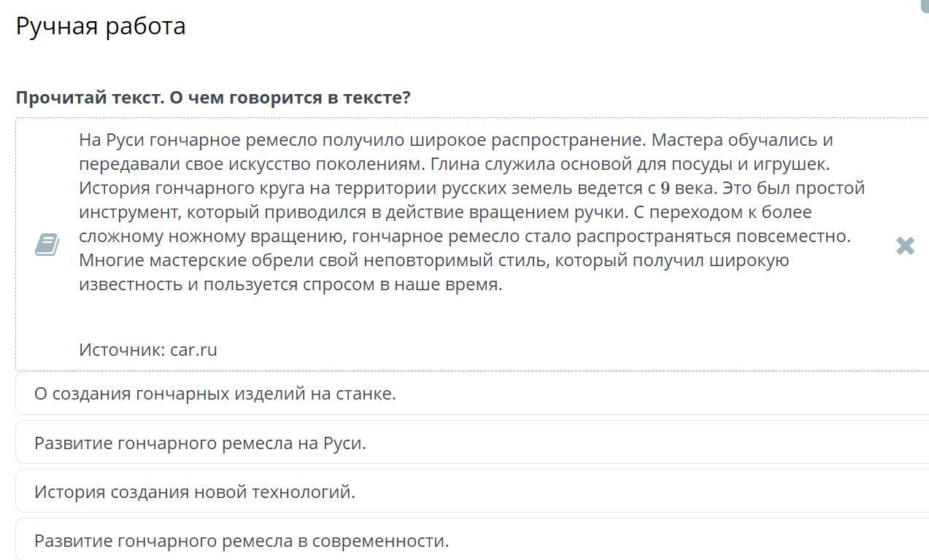Click the scrollbar handle at top right corner
The width and height of the screenshot is (929, 560).
pyautogui.click(x=925, y=5)
